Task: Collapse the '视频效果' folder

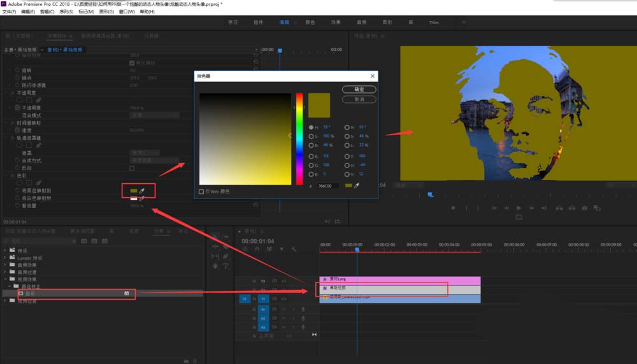Action: pyautogui.click(x=5, y=279)
